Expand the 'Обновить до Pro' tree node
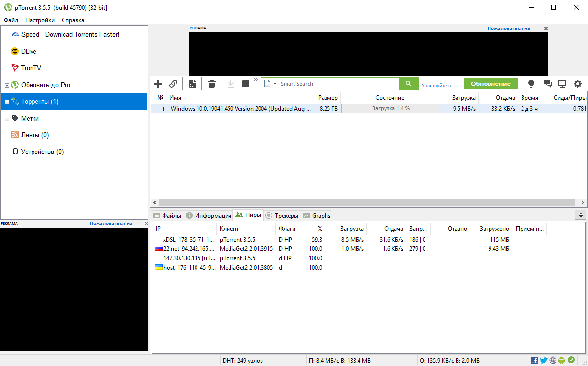Image resolution: width=588 pixels, height=366 pixels. click(7, 85)
